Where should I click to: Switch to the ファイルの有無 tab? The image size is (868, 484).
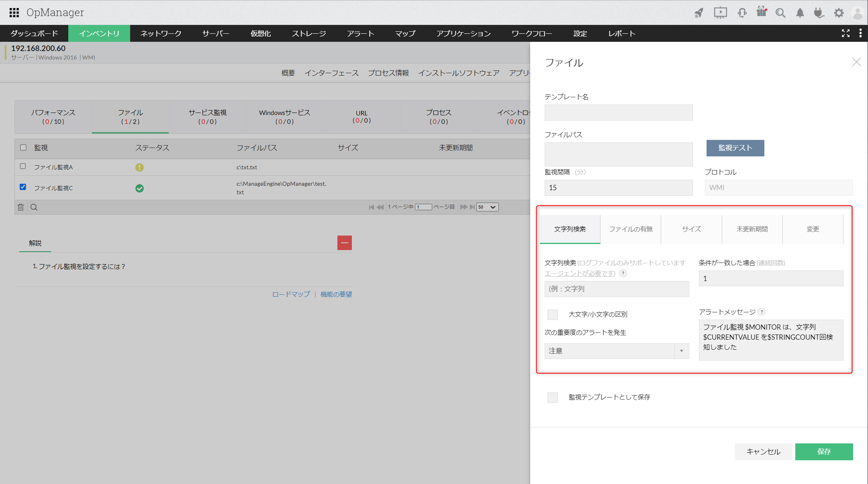(631, 229)
